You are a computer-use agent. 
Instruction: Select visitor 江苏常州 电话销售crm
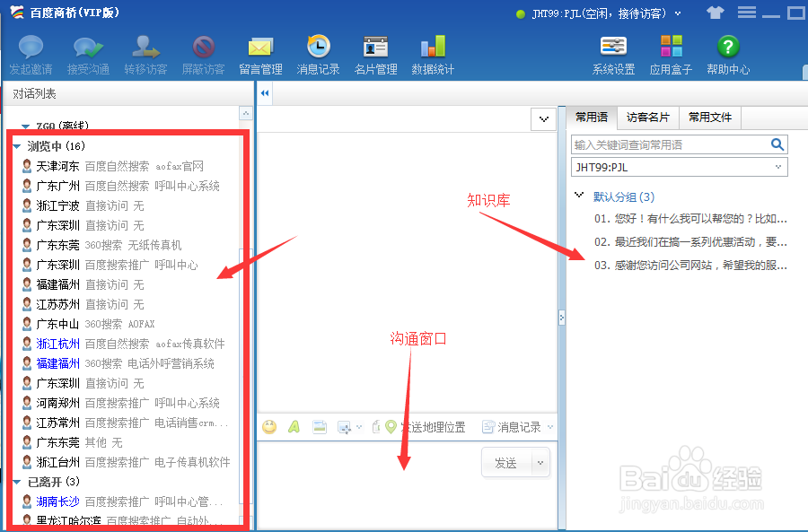pos(125,423)
